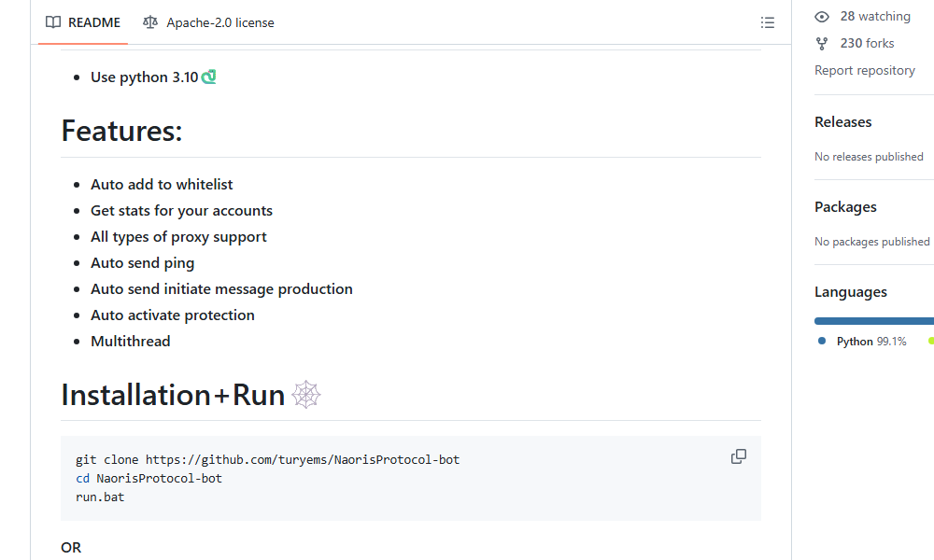
Task: Click the eye icon next to 28 watching
Action: (821, 16)
